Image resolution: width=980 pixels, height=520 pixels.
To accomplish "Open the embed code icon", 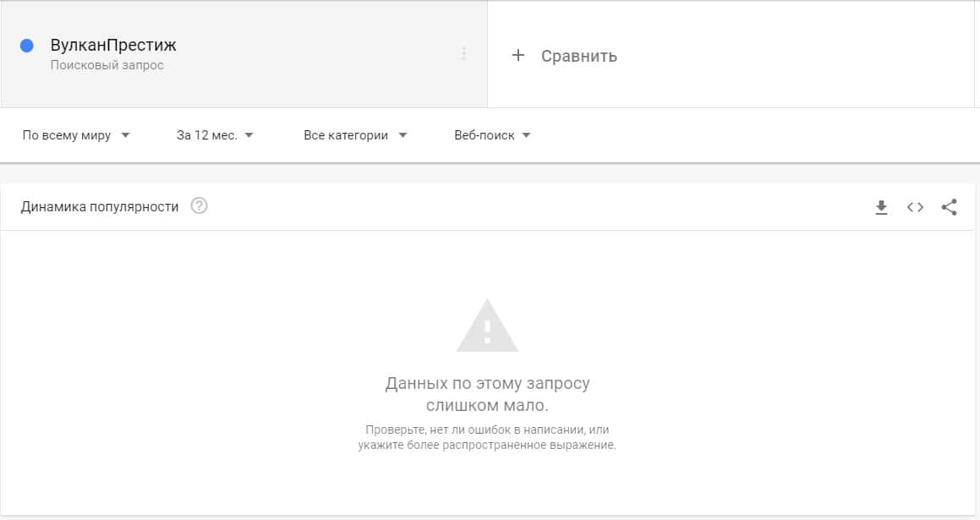I will click(915, 207).
